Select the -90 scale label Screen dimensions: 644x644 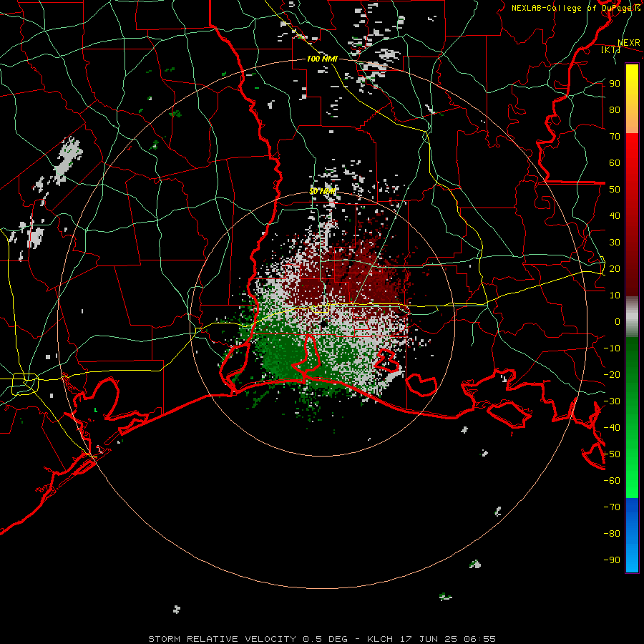click(x=612, y=560)
